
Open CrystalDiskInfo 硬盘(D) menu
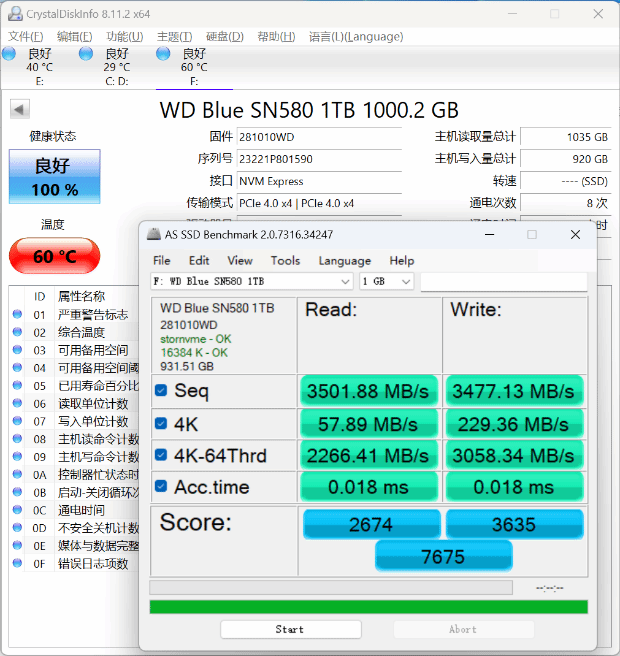pos(225,37)
